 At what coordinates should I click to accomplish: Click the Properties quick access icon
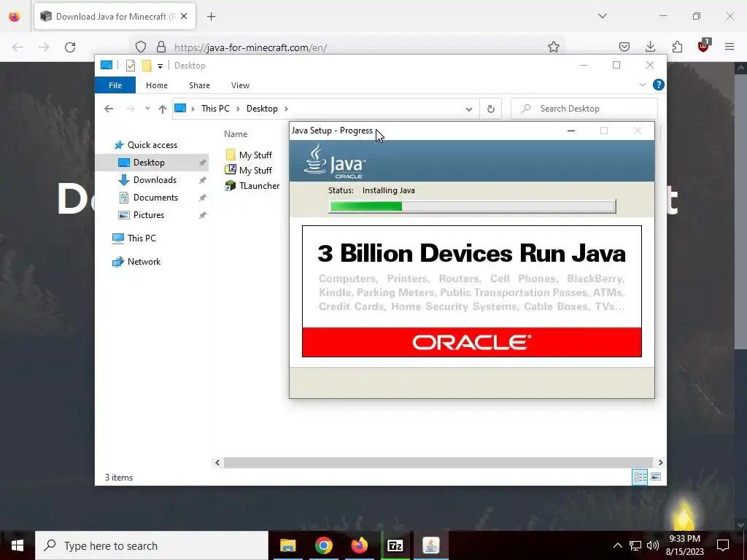coord(131,66)
